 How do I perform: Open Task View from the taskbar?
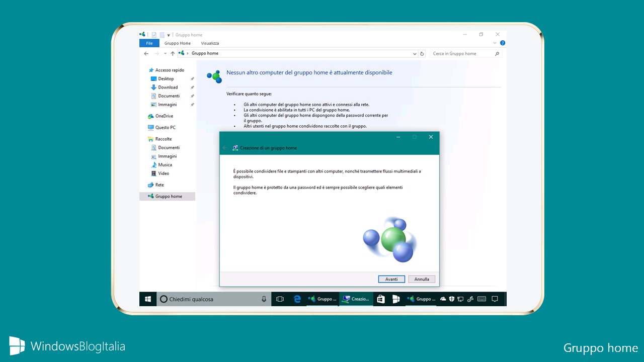pyautogui.click(x=280, y=299)
